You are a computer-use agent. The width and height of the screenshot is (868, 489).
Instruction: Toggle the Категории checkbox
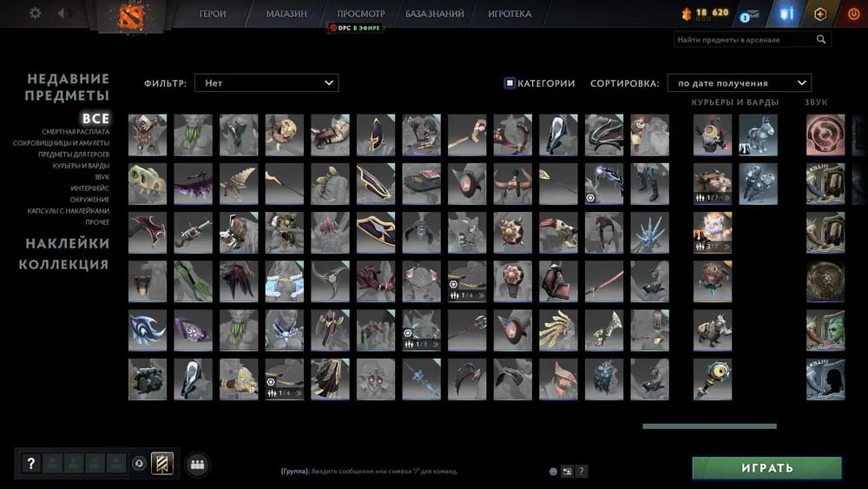[x=510, y=83]
